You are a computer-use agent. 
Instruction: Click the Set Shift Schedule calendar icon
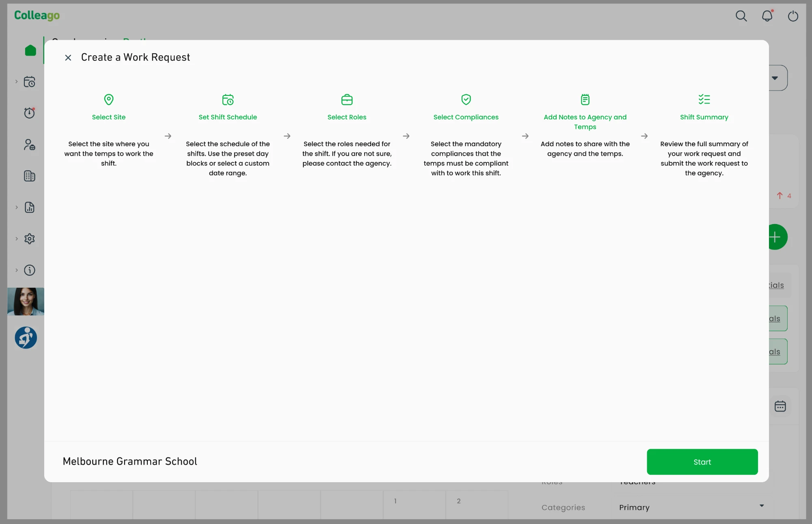click(228, 99)
